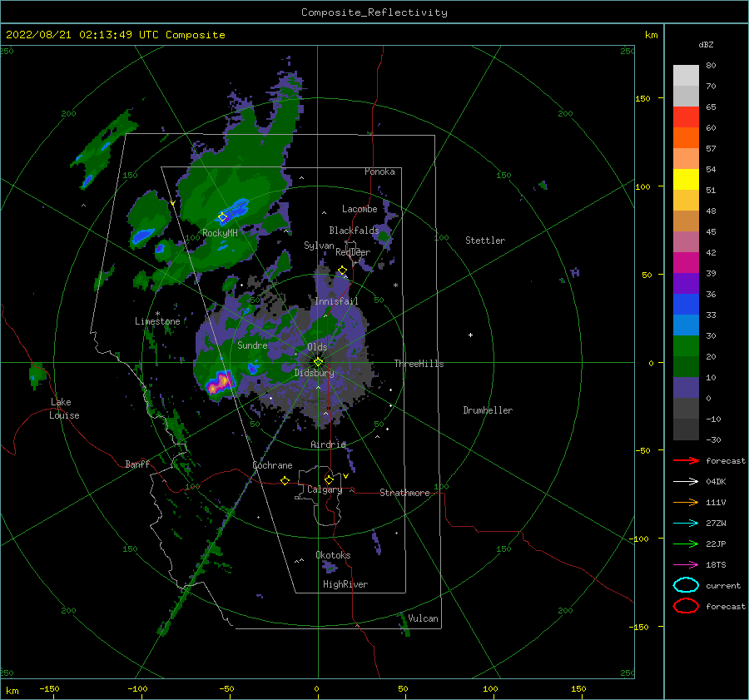Click the intense storm core southwest of Sundre
The width and height of the screenshot is (749, 700).
click(221, 382)
